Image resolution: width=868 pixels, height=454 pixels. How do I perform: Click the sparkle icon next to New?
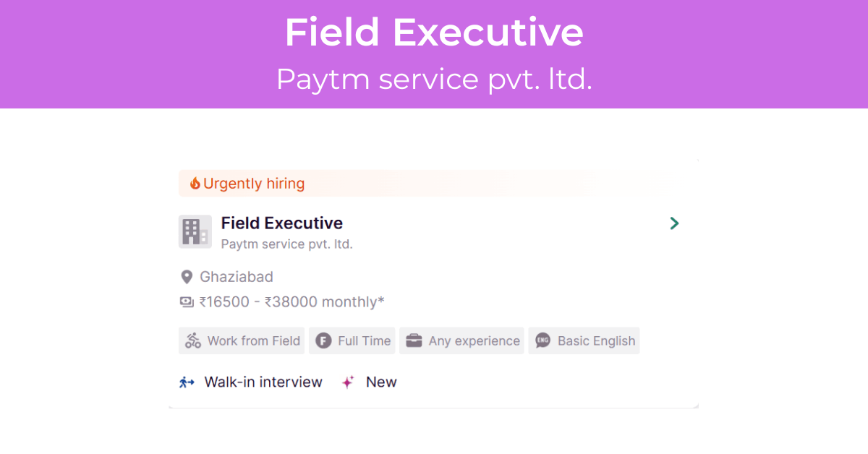click(x=348, y=382)
